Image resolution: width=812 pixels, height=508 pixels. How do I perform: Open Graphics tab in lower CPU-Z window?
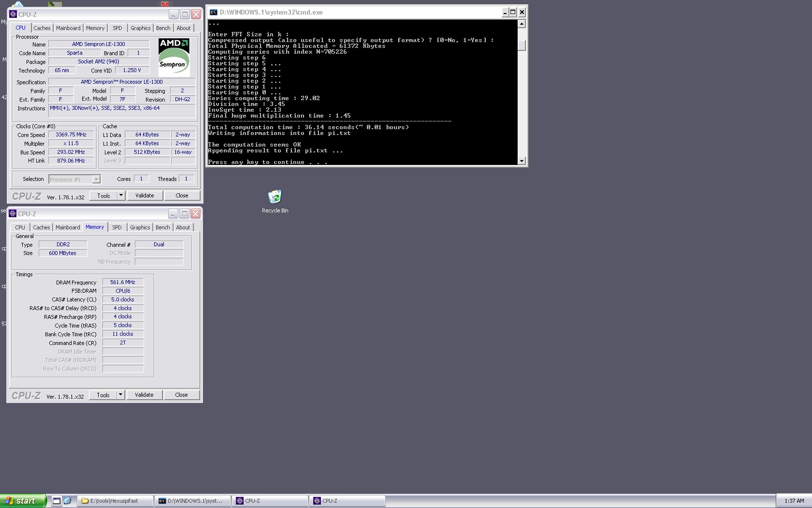pyautogui.click(x=140, y=227)
